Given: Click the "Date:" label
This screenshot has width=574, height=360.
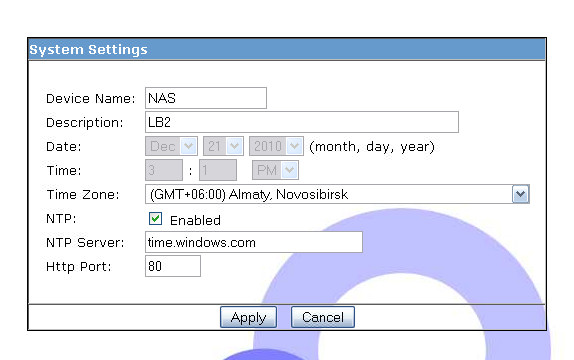Looking at the screenshot, I should click(x=64, y=146).
